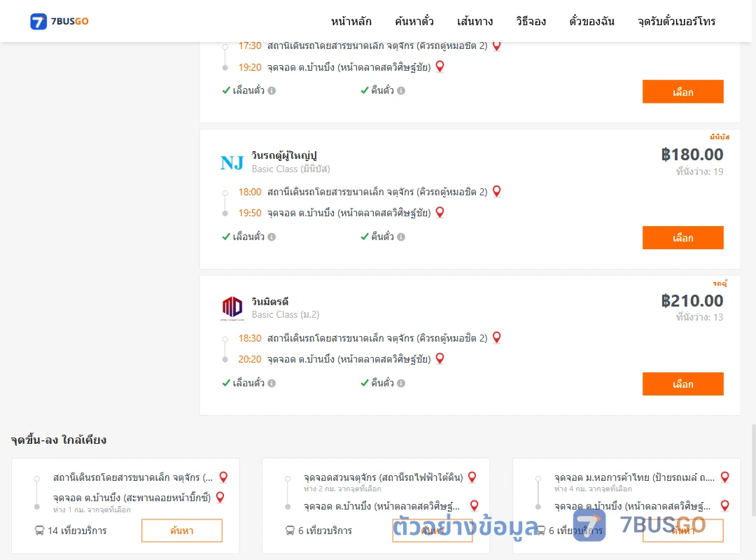Click the NJ operator logo
756x560 pixels.
tap(232, 162)
